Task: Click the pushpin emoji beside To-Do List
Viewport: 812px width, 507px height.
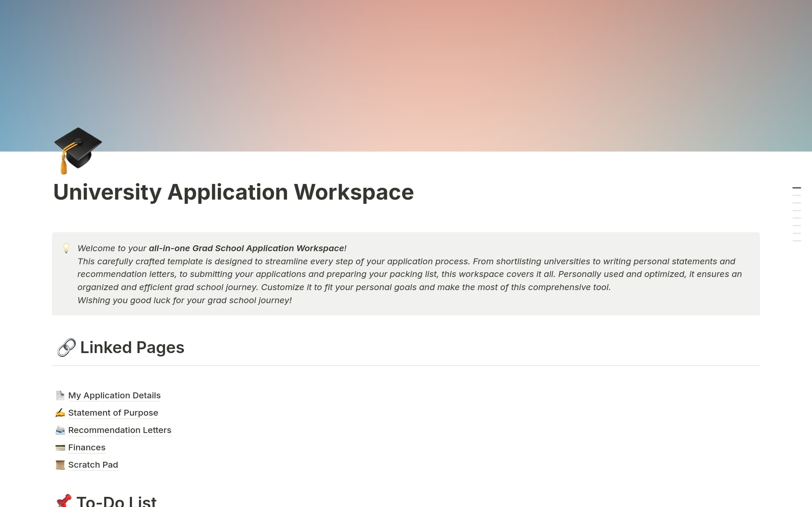Action: (64, 502)
